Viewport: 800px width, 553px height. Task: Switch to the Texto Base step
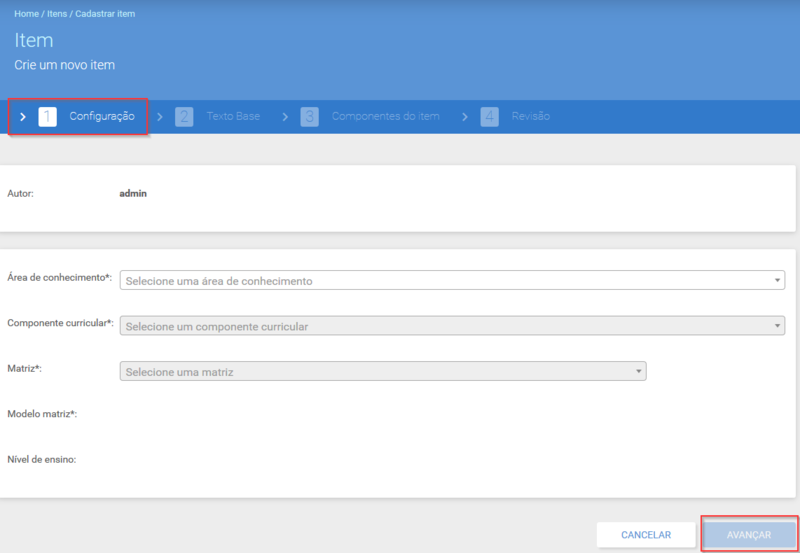(233, 116)
